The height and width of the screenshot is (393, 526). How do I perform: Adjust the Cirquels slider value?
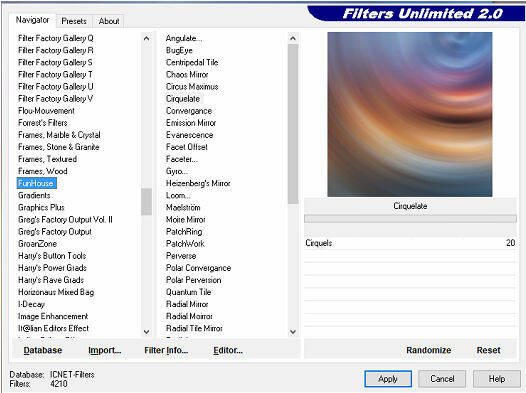pos(410,243)
